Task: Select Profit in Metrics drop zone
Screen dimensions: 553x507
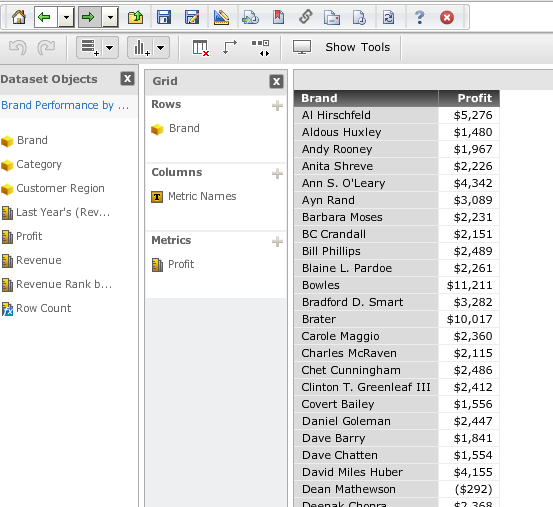Action: (x=181, y=264)
